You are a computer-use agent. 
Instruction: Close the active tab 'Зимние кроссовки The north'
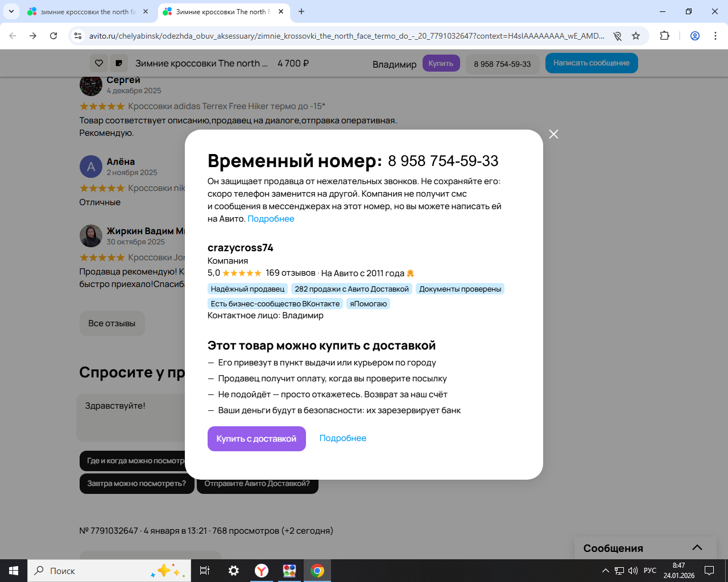[x=281, y=11]
